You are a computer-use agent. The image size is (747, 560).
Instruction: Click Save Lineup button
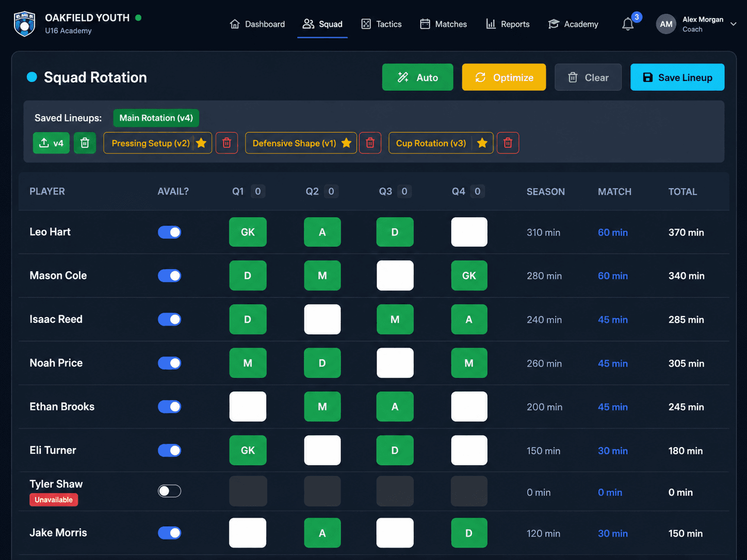tap(677, 77)
